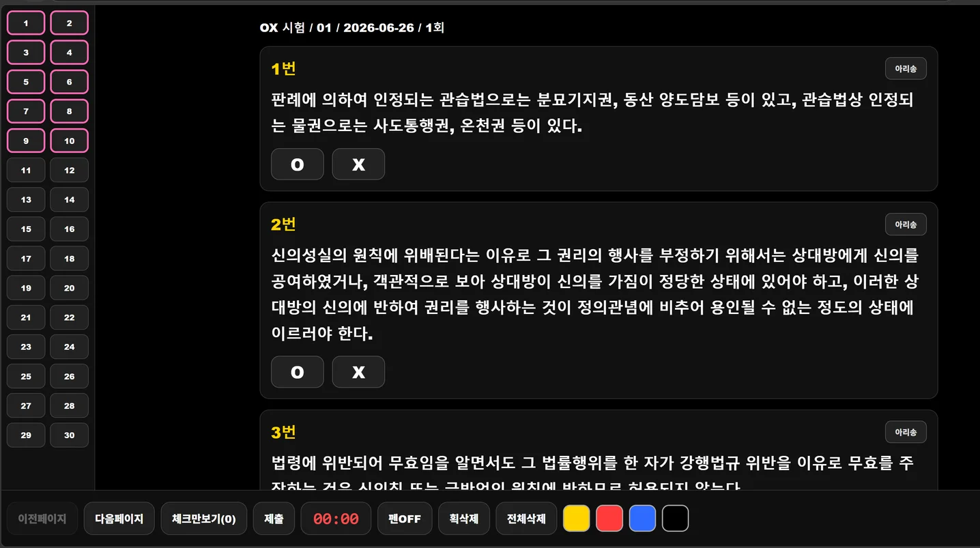The height and width of the screenshot is (548, 980).
Task: Select question 5 in the navigator
Action: (26, 82)
